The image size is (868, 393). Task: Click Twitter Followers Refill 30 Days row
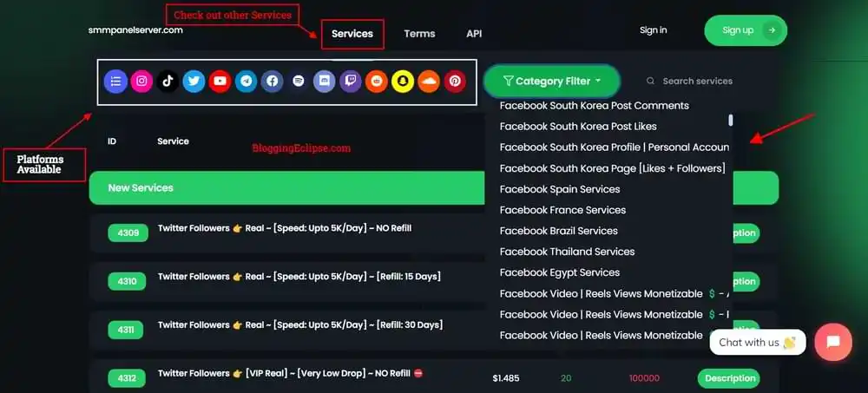[300, 325]
